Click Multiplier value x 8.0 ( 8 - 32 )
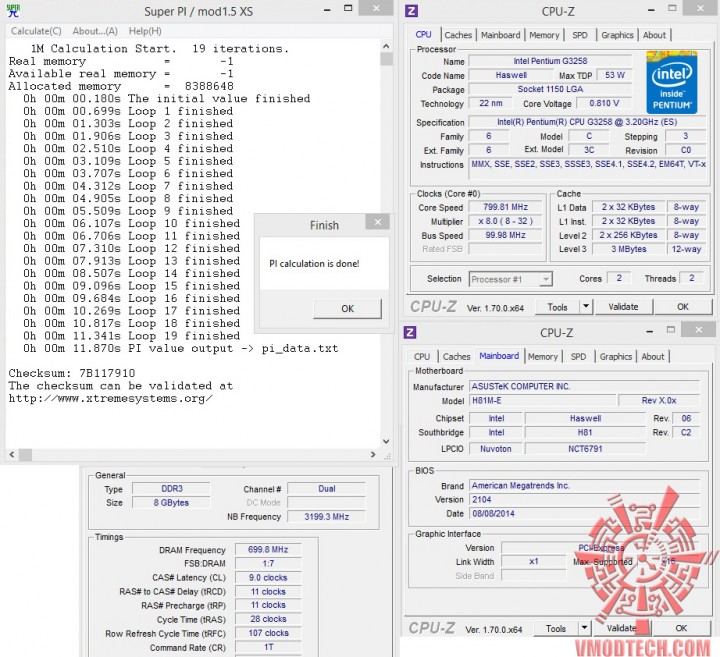The image size is (720, 657). tap(506, 221)
